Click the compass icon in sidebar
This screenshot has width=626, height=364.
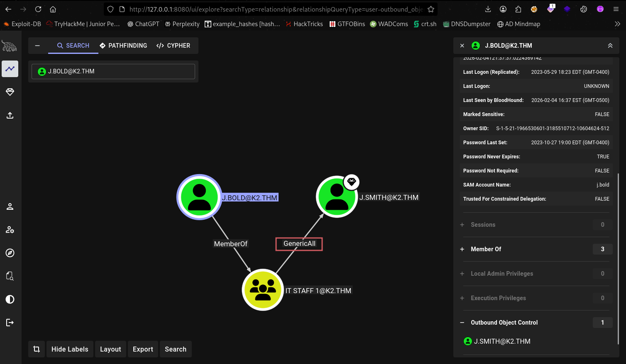coord(10,253)
